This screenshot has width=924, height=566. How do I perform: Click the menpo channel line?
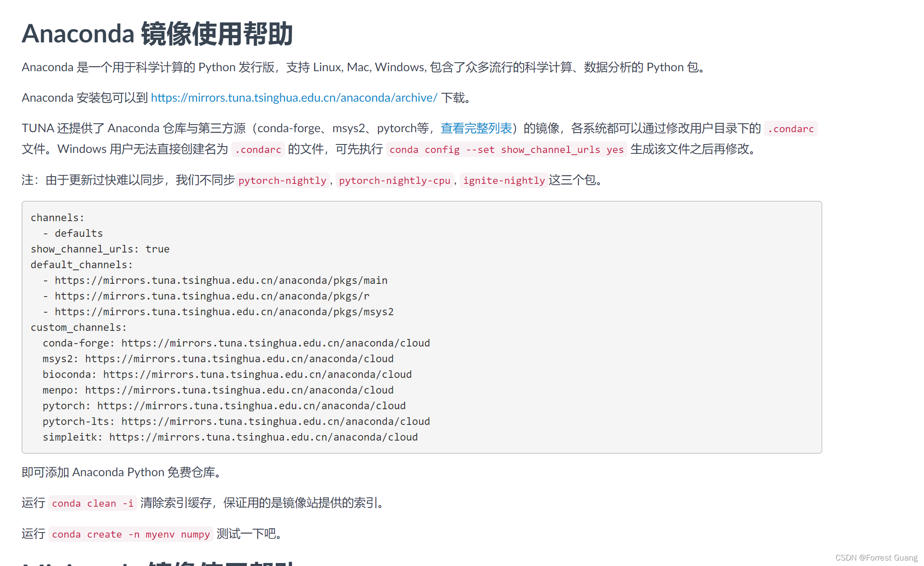coord(218,390)
